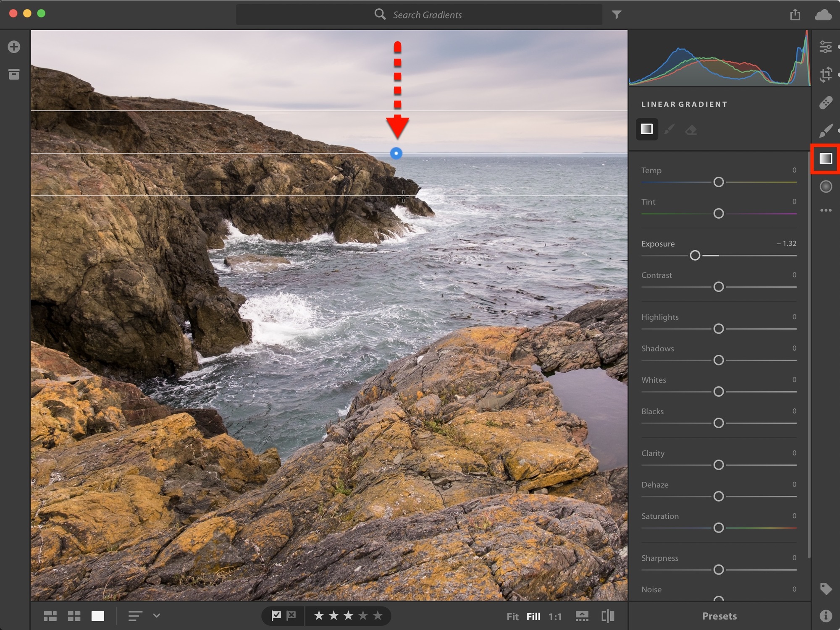840x630 pixels.
Task: Select the gradient eraser tool
Action: coord(691,130)
